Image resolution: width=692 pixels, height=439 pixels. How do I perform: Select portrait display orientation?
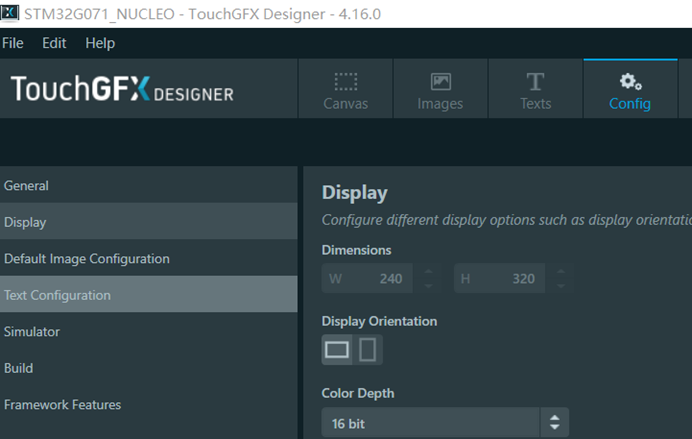367,350
